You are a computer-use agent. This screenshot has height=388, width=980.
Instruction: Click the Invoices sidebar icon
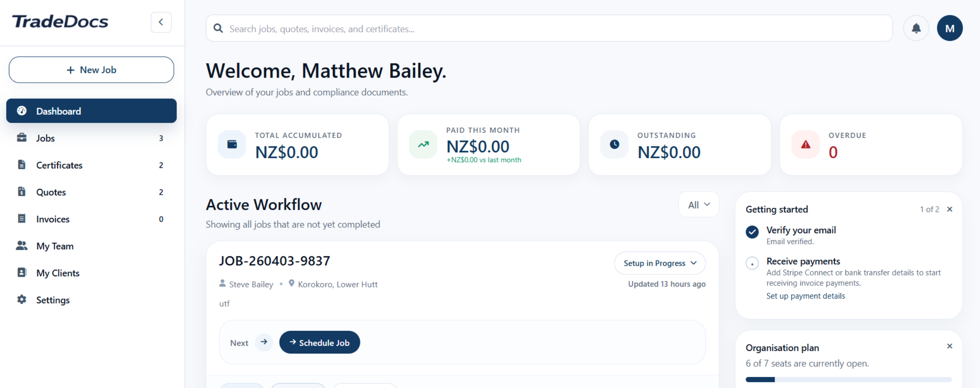coord(22,219)
